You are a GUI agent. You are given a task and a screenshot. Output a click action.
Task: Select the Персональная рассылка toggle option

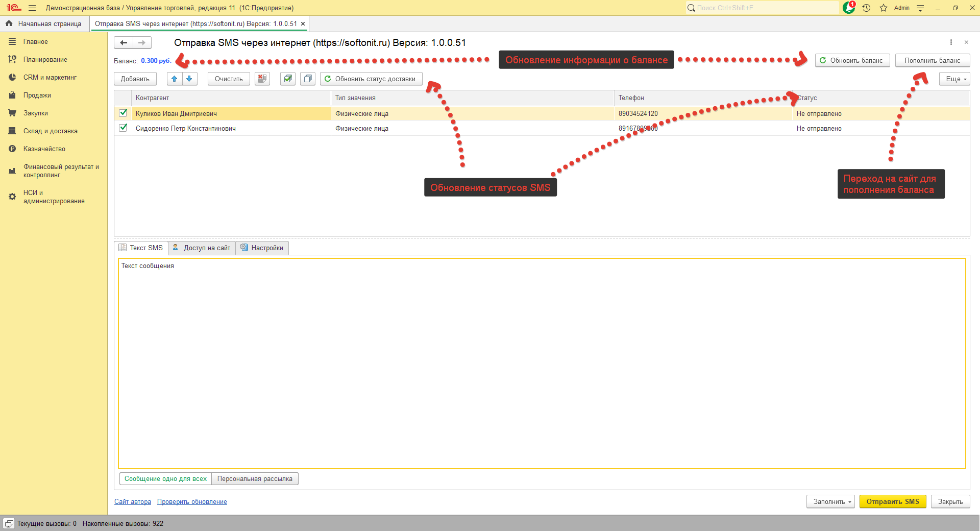255,478
